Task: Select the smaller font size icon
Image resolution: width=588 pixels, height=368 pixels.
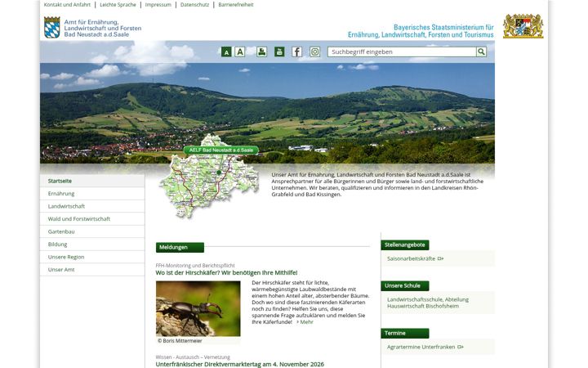Action: pos(226,52)
